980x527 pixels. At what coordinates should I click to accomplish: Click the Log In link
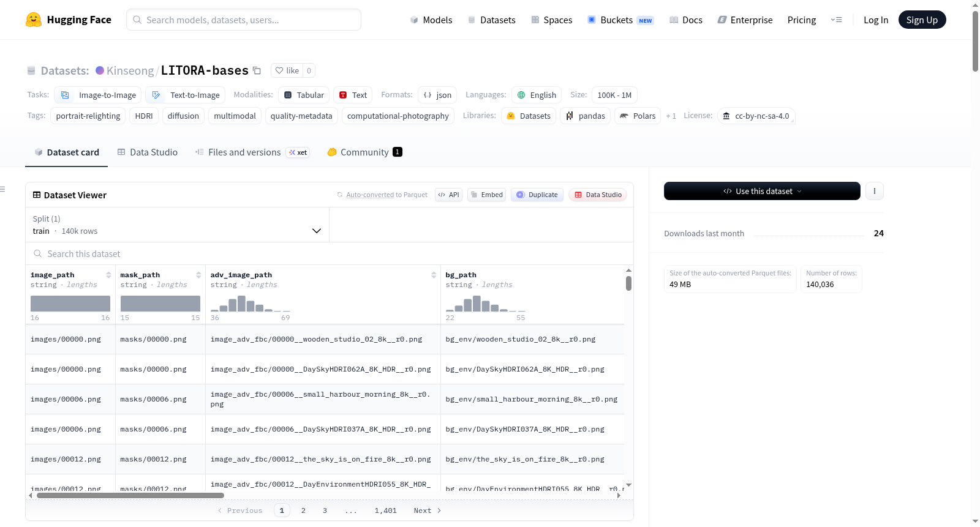tap(876, 20)
